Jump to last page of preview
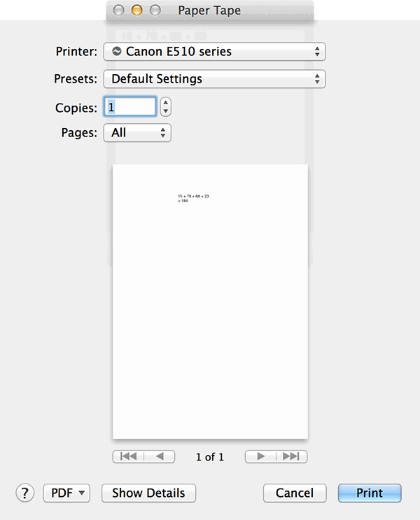The height and width of the screenshot is (520, 420). click(291, 456)
